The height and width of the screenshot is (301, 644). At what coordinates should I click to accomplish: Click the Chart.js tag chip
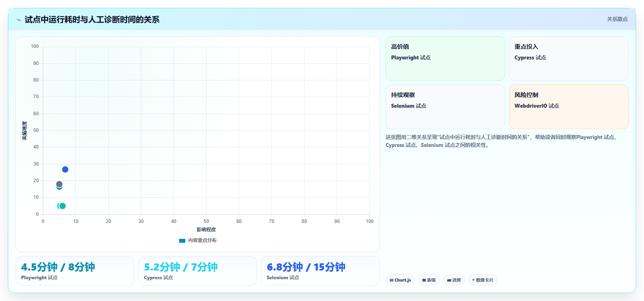(x=400, y=280)
